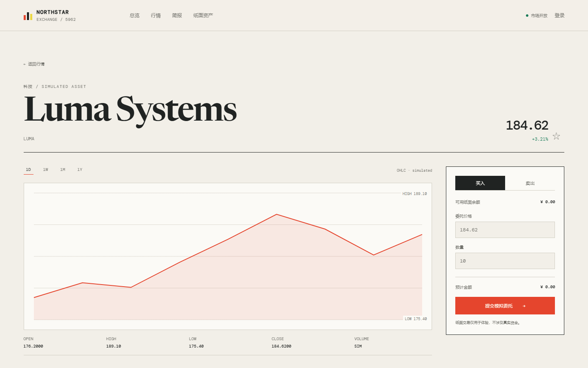Click the 184.62 current price headline

tap(527, 125)
